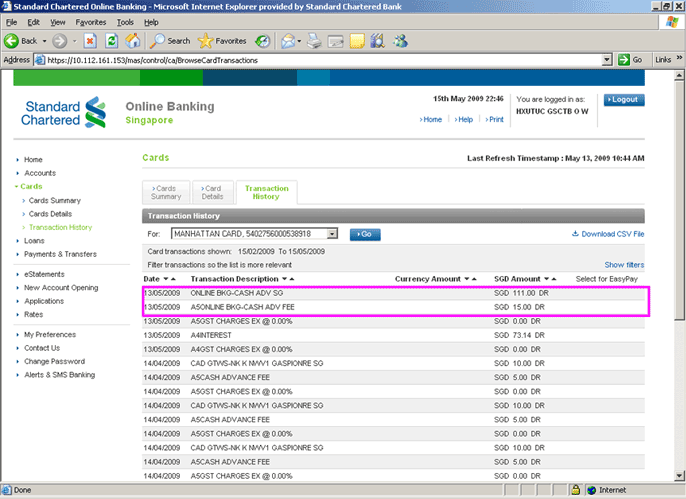The height and width of the screenshot is (499, 686).
Task: Click Show filters link
Action: 624,265
